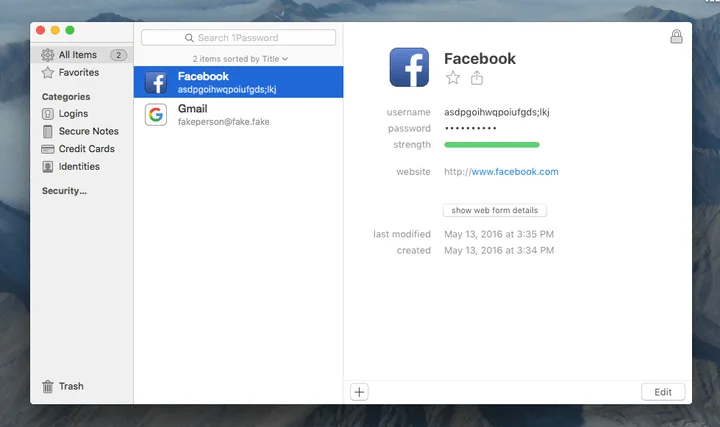Click the Facebook icon in item list
The image size is (720, 427).
[156, 82]
